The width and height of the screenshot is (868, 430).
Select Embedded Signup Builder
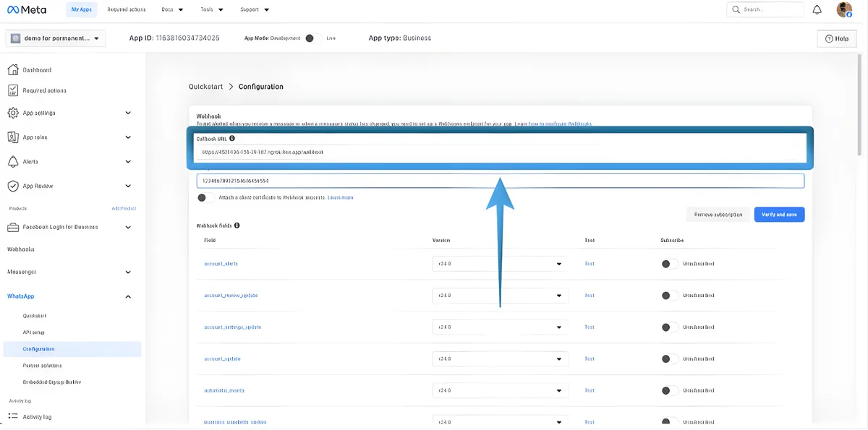(x=51, y=382)
